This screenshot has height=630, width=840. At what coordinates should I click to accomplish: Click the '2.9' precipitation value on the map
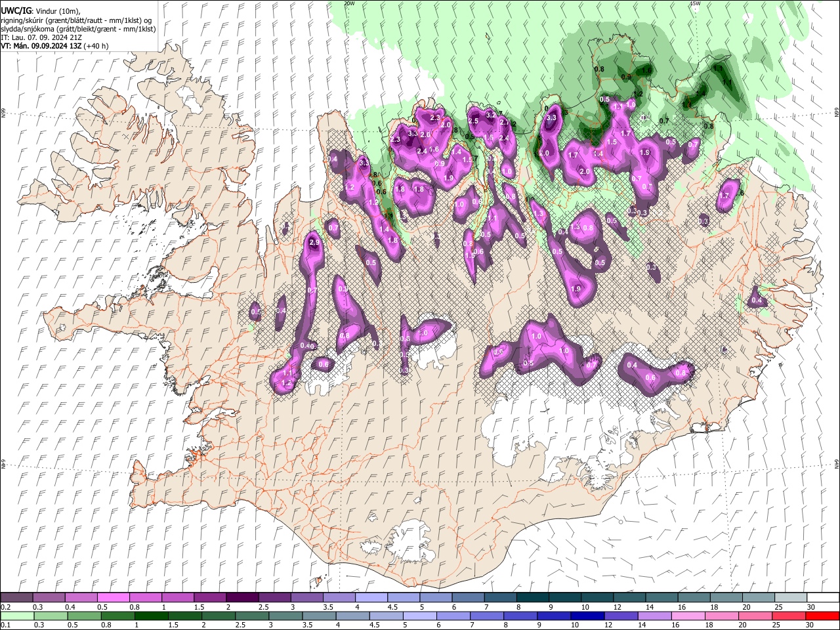click(x=314, y=243)
